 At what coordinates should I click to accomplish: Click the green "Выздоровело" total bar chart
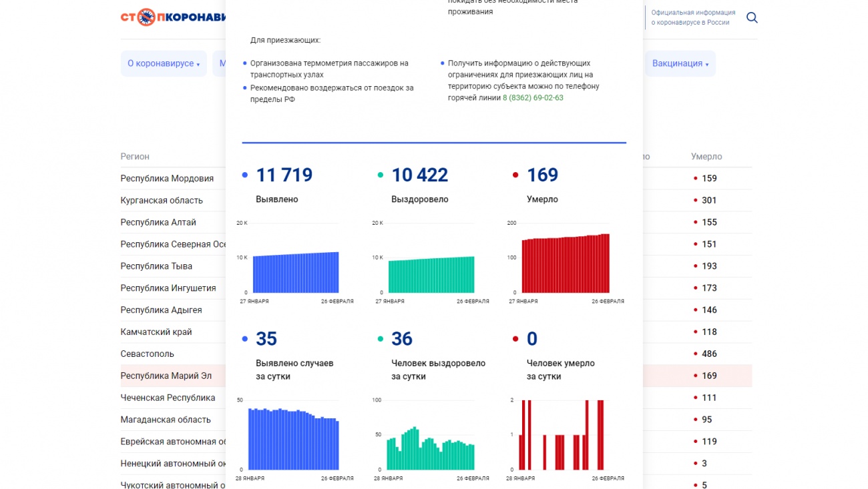coord(431,274)
